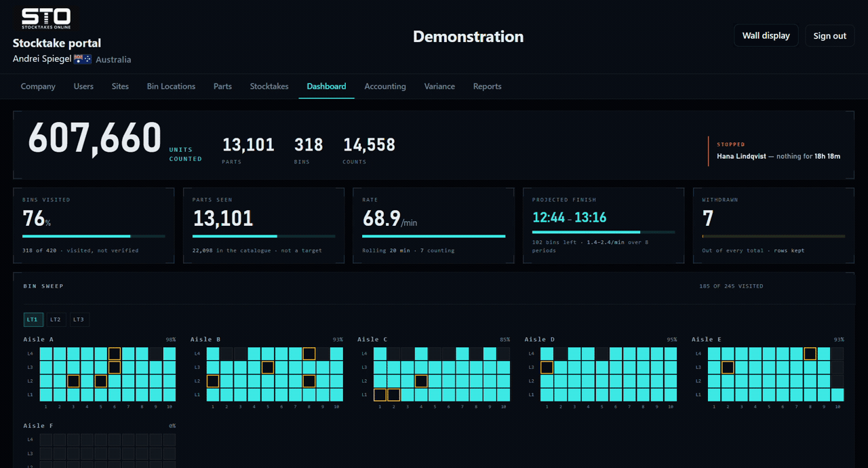Click the Withdrawn progress bar
868x468 pixels.
774,236
